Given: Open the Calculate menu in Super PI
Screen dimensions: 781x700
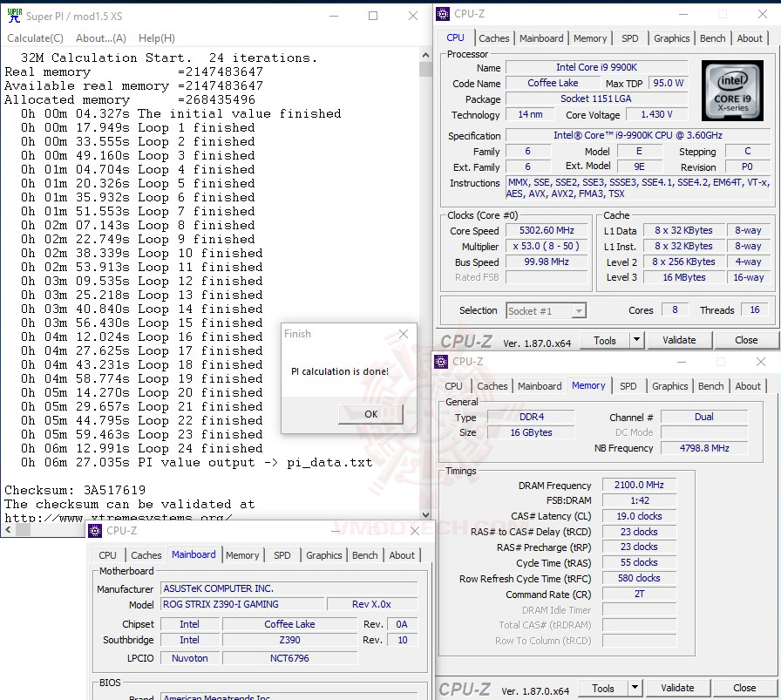Looking at the screenshot, I should pos(35,37).
